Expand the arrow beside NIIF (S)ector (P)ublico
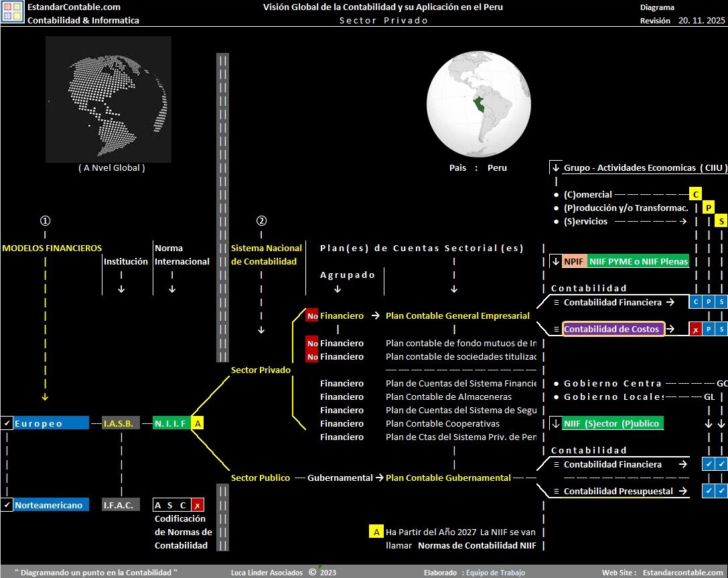728x578 pixels. [556, 423]
